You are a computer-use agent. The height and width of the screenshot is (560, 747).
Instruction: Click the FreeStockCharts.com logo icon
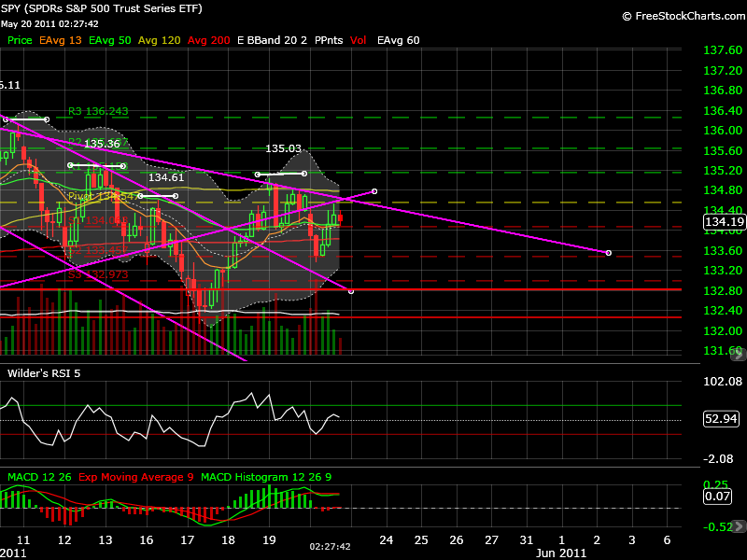click(x=627, y=16)
